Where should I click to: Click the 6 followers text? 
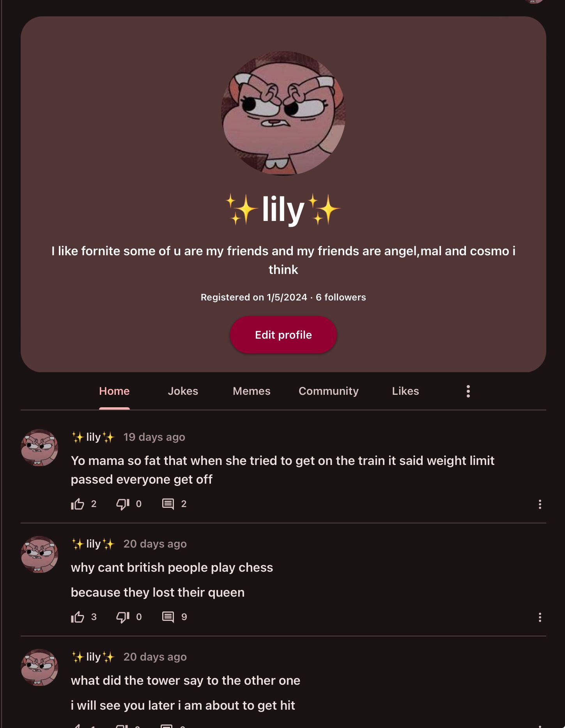coord(341,297)
